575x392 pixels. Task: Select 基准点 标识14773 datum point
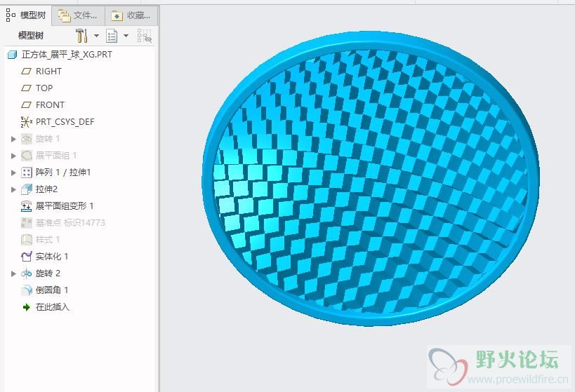[x=70, y=223]
